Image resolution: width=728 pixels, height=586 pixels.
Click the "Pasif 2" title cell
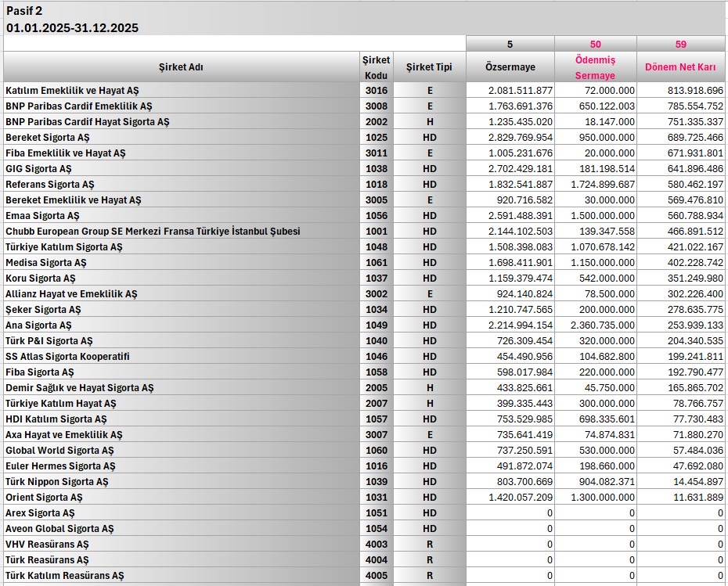point(25,11)
